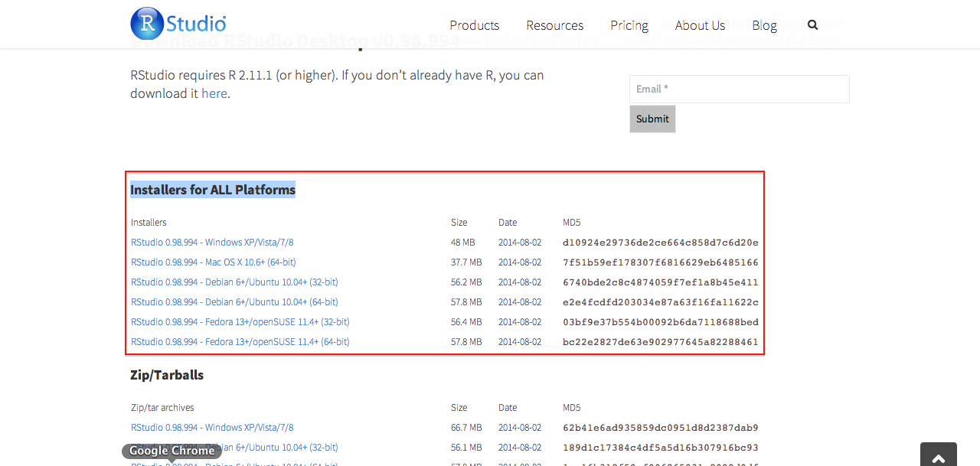
Task: Download installer for Debian 6+/Ubuntu 10.04+ (64-bit)
Action: coord(234,302)
